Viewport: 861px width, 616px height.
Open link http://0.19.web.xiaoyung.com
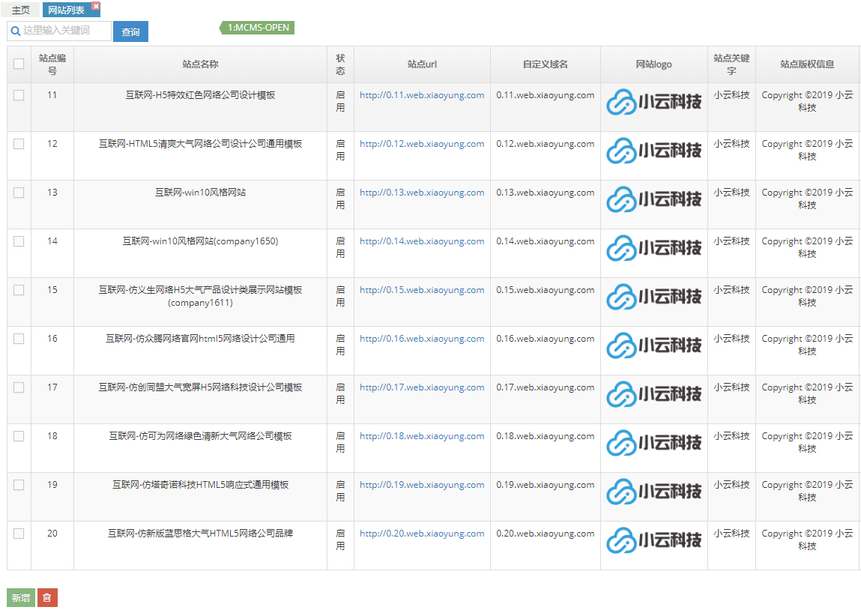(422, 485)
